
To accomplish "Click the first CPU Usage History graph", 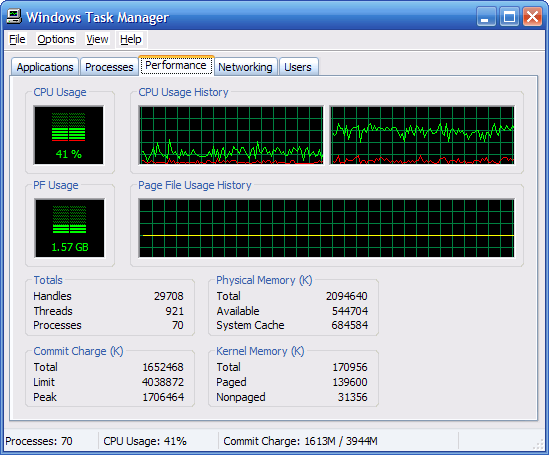I will tap(231, 135).
